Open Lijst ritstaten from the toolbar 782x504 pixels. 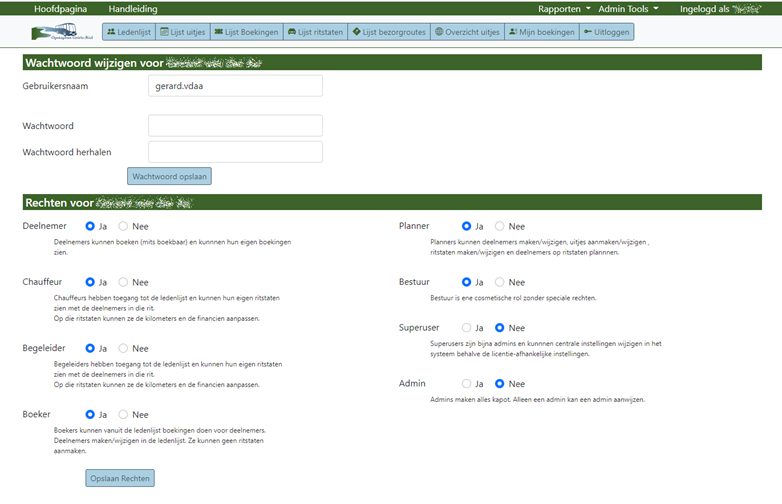coord(314,32)
